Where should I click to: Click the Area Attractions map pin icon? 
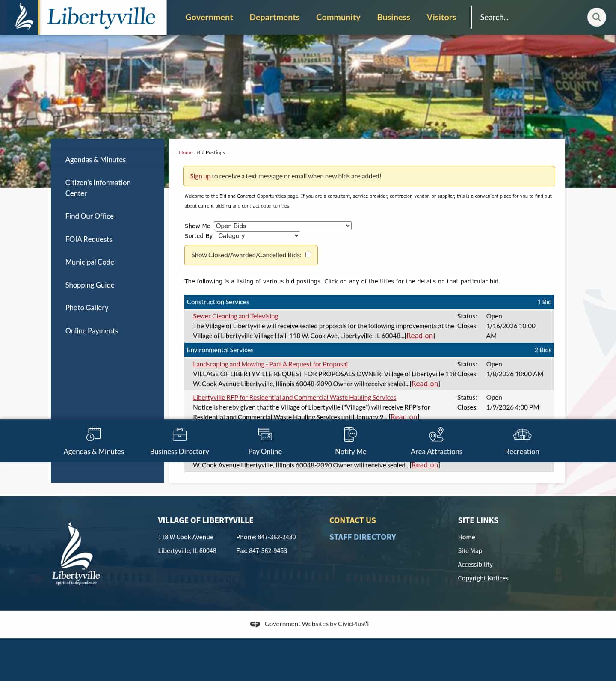tap(436, 434)
